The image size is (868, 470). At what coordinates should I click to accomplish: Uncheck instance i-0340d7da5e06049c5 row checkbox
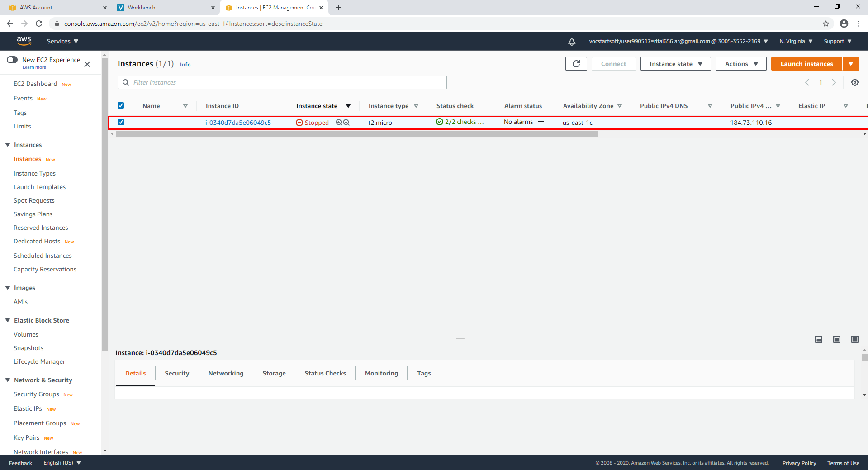(x=121, y=122)
